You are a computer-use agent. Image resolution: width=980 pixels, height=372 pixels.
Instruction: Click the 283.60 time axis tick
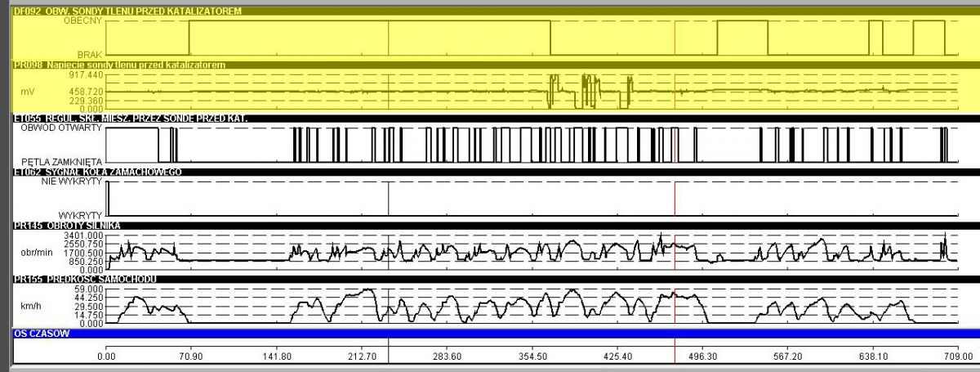(448, 356)
